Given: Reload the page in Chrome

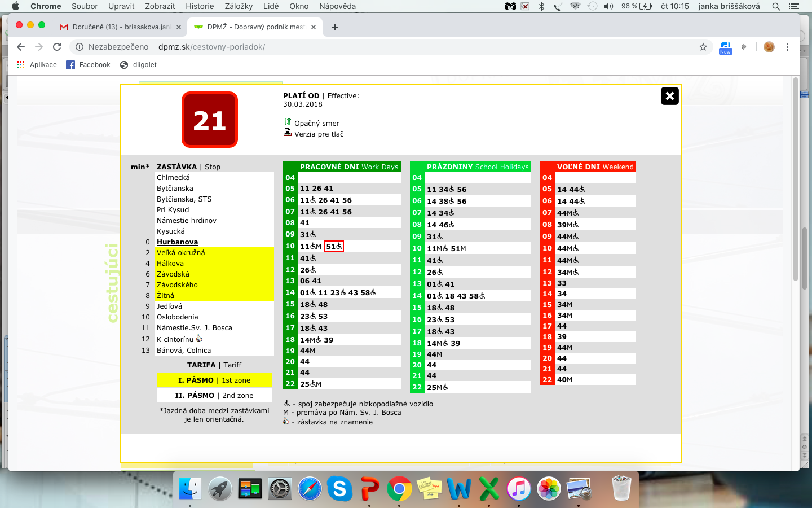Looking at the screenshot, I should tap(57, 47).
